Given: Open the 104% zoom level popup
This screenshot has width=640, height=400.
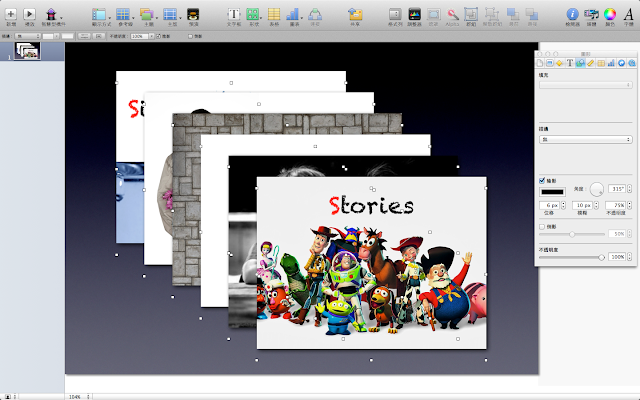Looking at the screenshot, I should tap(79, 397).
